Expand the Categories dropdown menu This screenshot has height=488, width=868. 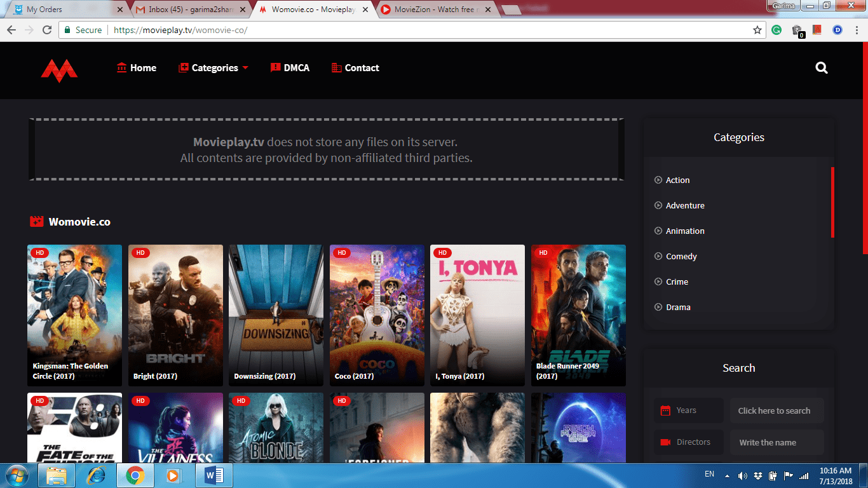[x=214, y=68]
